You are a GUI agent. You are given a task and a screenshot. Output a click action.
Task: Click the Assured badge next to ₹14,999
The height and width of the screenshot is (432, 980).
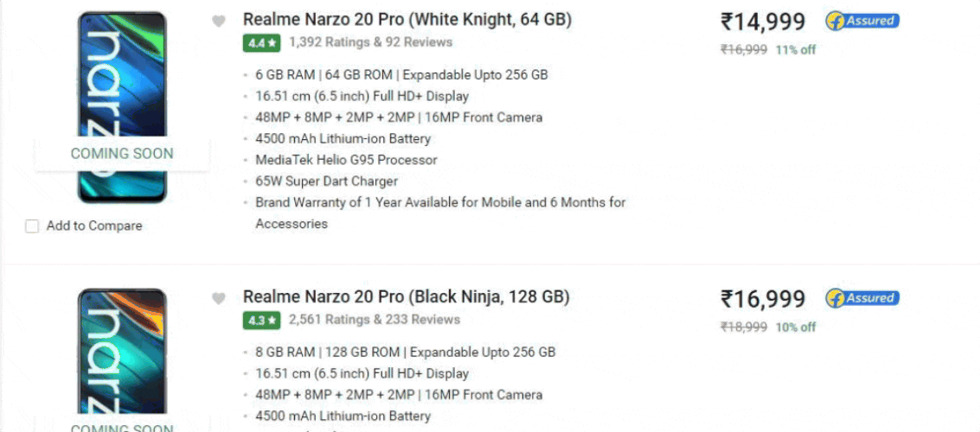862,21
